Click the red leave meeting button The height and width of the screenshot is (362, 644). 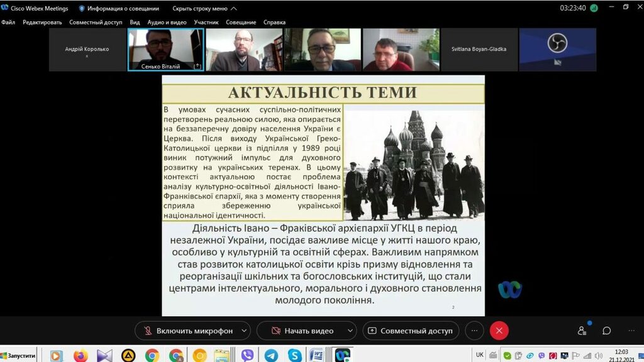pos(499,331)
